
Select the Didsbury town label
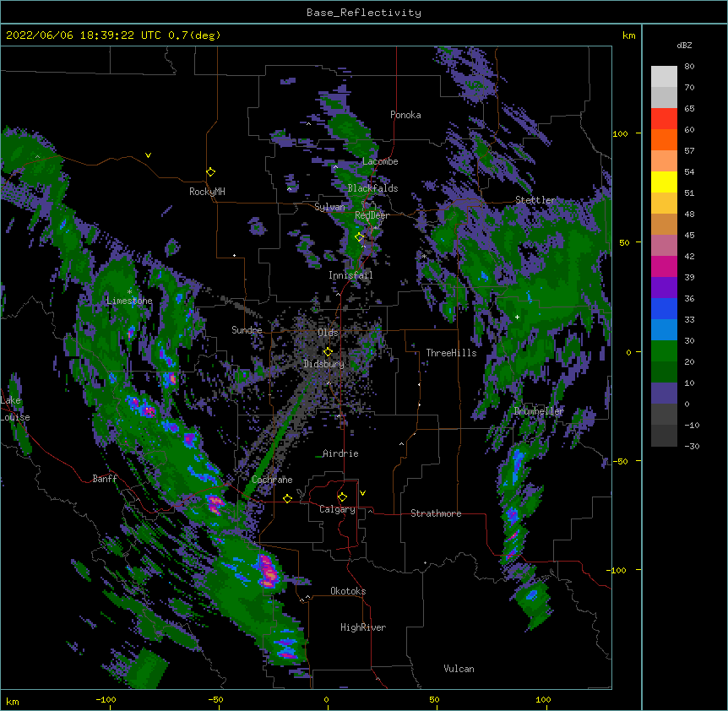323,364
